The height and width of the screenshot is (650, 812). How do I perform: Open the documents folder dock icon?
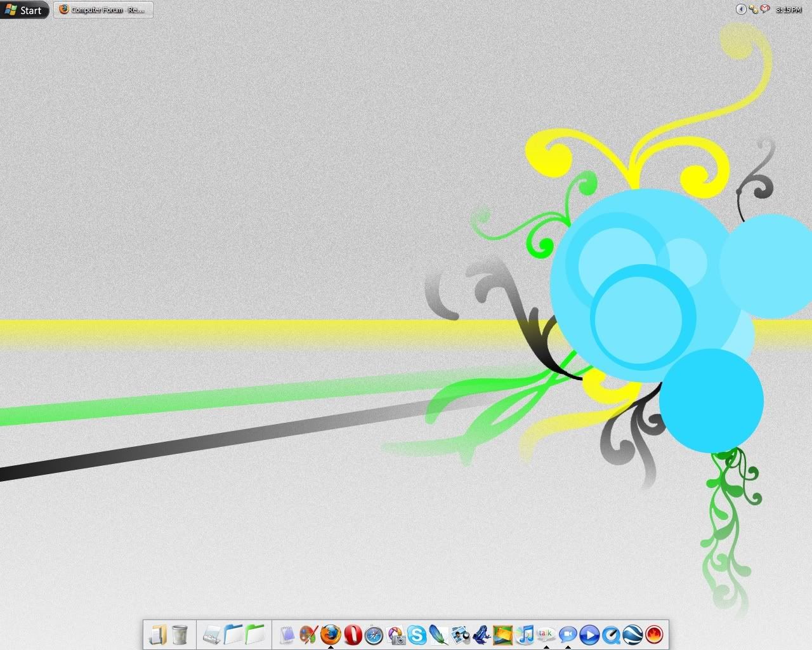(x=157, y=634)
